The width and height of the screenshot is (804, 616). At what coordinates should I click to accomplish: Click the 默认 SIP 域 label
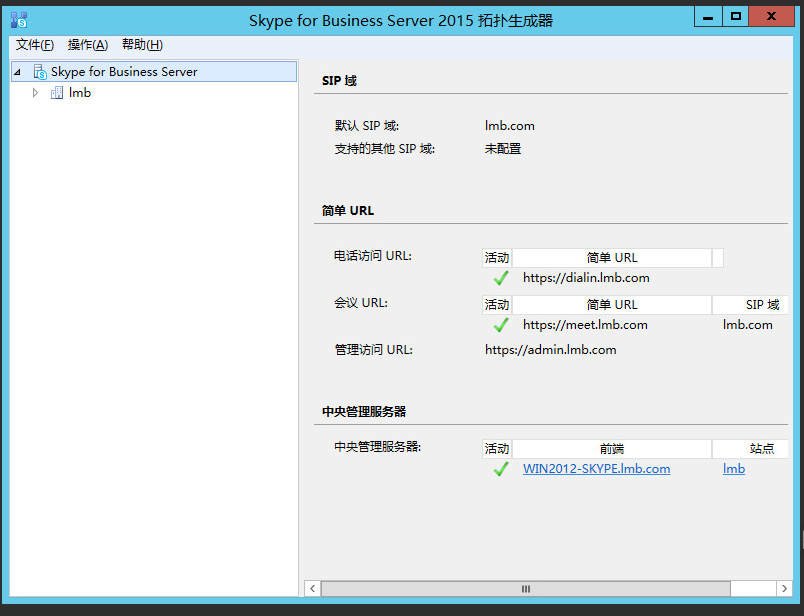click(367, 126)
